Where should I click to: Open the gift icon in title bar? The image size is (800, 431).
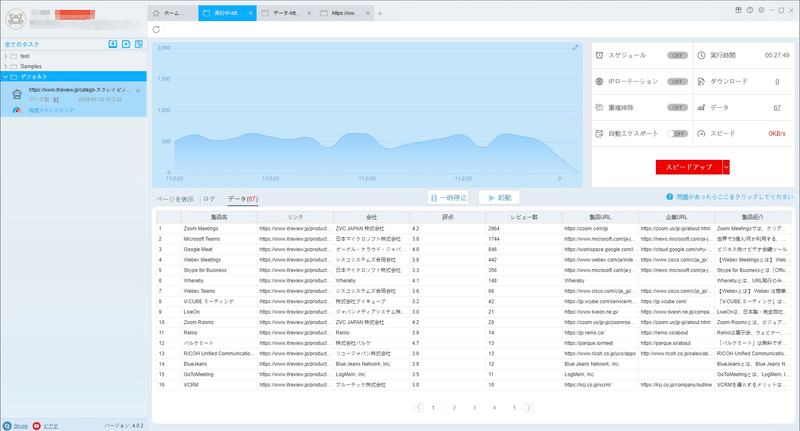(x=738, y=10)
